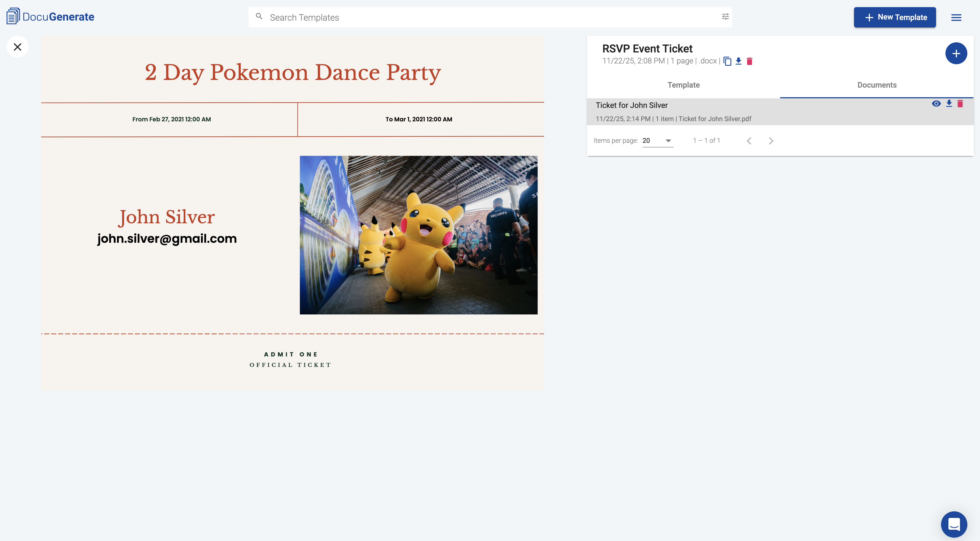Screen dimensions: 980x541
Task: Click the DocuGenerate logo
Action: coord(50,16)
